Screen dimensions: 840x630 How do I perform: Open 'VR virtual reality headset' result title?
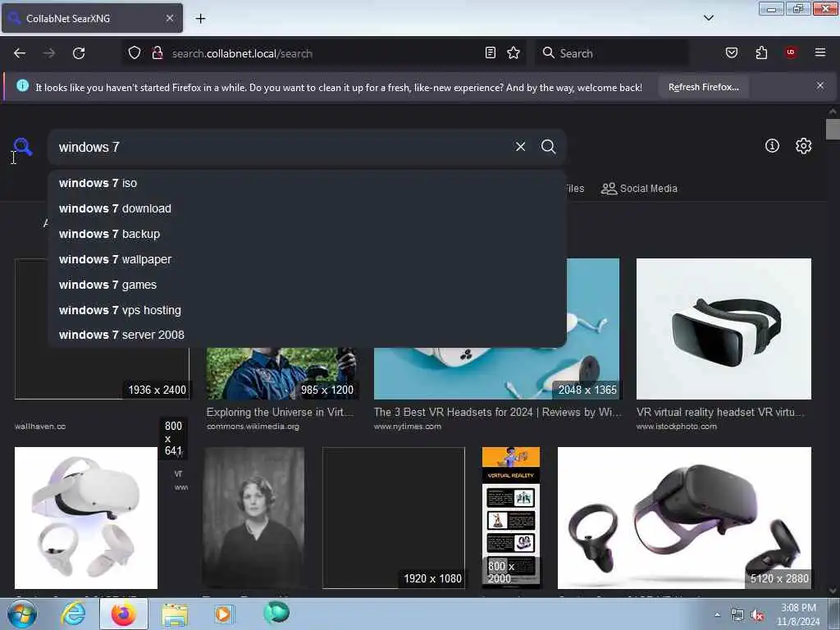(720, 412)
